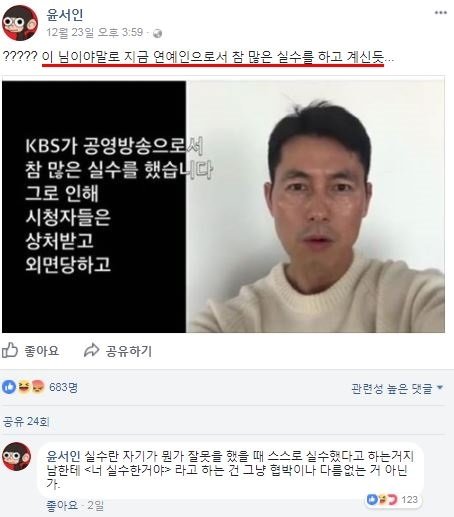Click the 윤서인 name in the comment

(x=63, y=456)
